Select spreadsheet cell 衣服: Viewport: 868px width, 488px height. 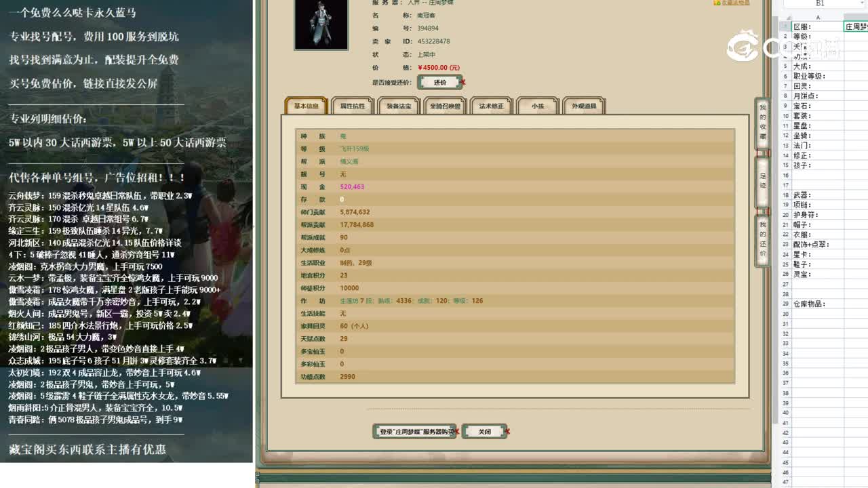817,235
